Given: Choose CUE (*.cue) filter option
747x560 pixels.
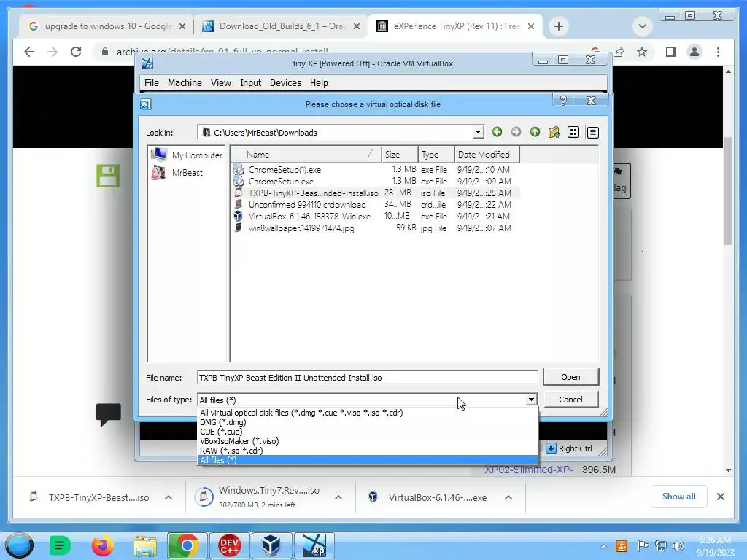Looking at the screenshot, I should pos(368,432).
